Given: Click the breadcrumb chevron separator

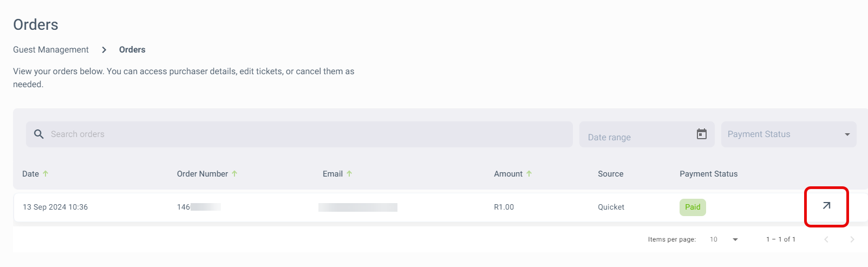Looking at the screenshot, I should pos(104,50).
